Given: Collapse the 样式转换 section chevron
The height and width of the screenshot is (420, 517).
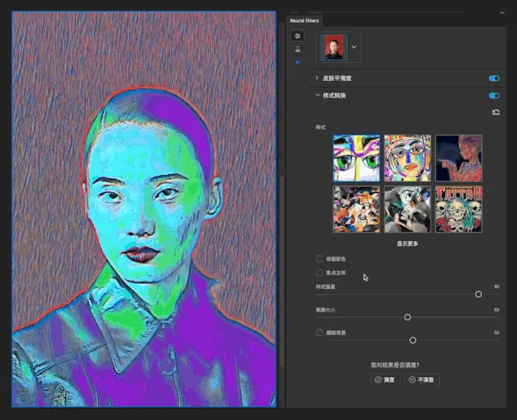Looking at the screenshot, I should 317,95.
